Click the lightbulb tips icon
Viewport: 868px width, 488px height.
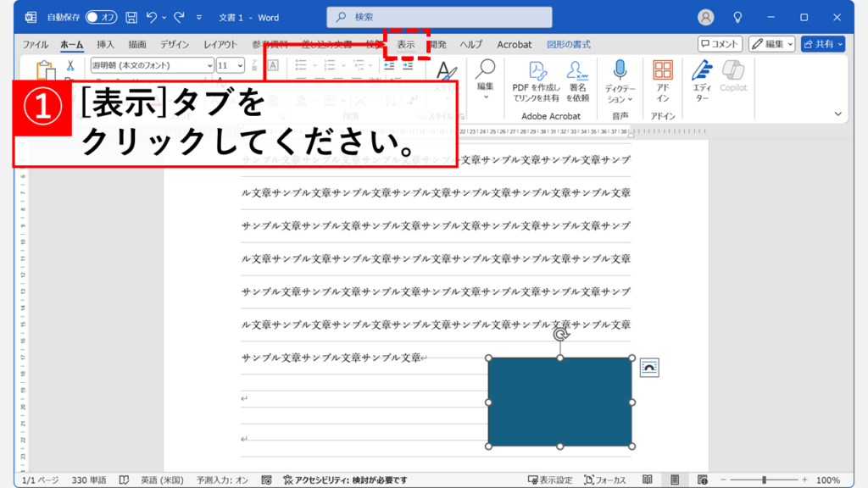(737, 18)
